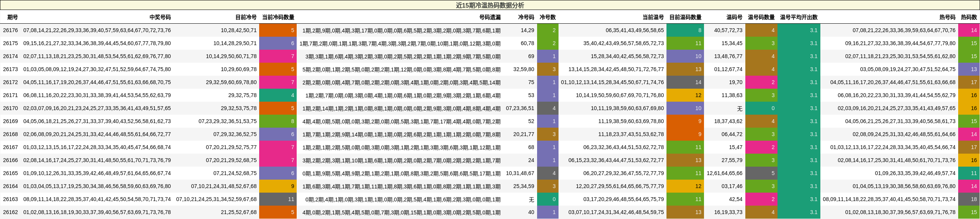
Task: Click the 无 cold number cell in row 26163
Action: [x=531, y=200]
